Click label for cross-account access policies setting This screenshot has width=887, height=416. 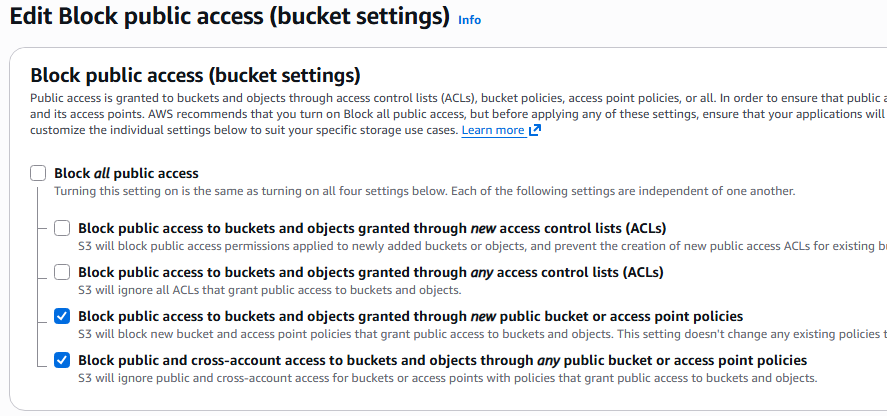[x=442, y=360]
